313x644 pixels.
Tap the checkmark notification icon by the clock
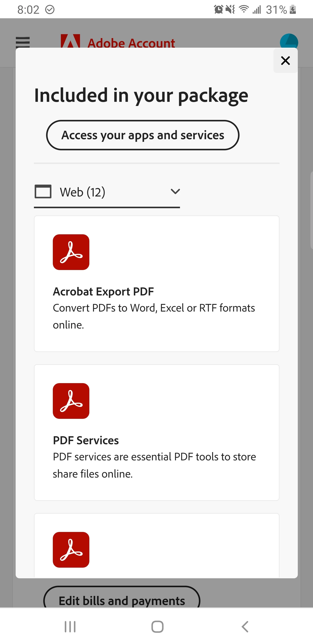tap(50, 10)
